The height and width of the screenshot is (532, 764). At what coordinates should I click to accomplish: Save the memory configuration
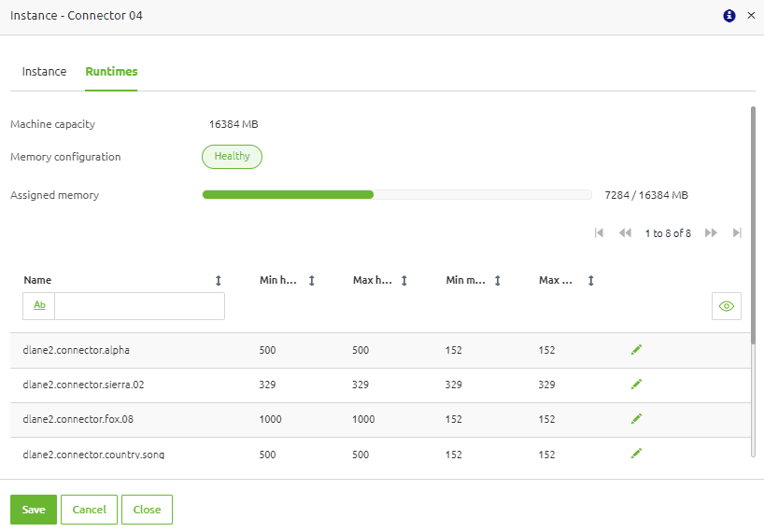click(x=34, y=510)
